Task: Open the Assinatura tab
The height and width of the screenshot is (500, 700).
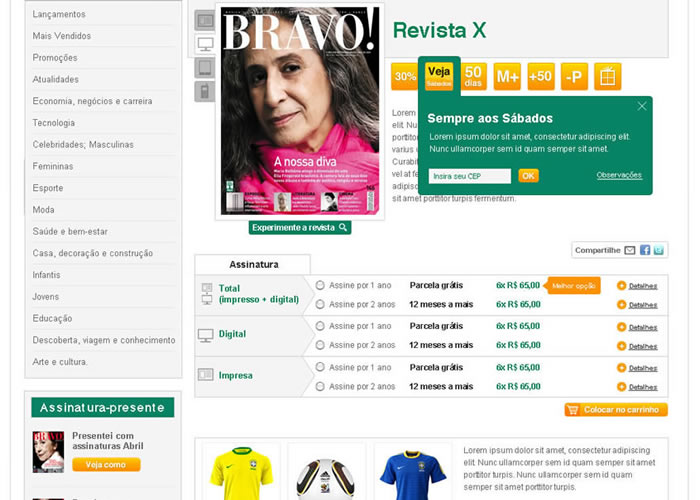Action: pos(253,265)
